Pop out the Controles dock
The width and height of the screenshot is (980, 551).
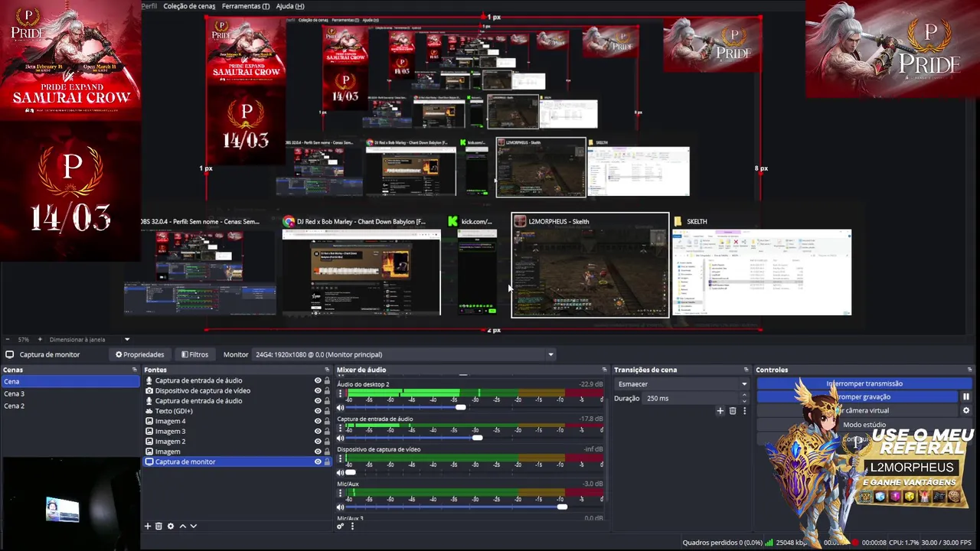[971, 370]
